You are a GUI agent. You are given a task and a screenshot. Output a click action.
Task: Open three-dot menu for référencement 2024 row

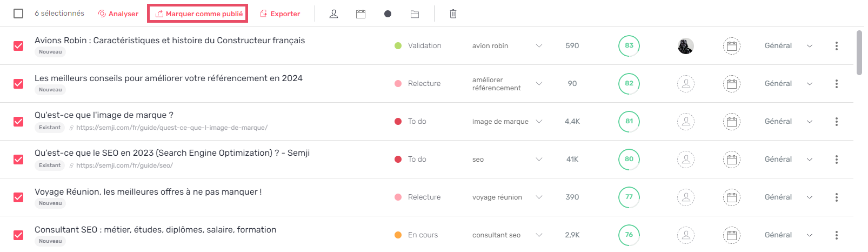[837, 84]
